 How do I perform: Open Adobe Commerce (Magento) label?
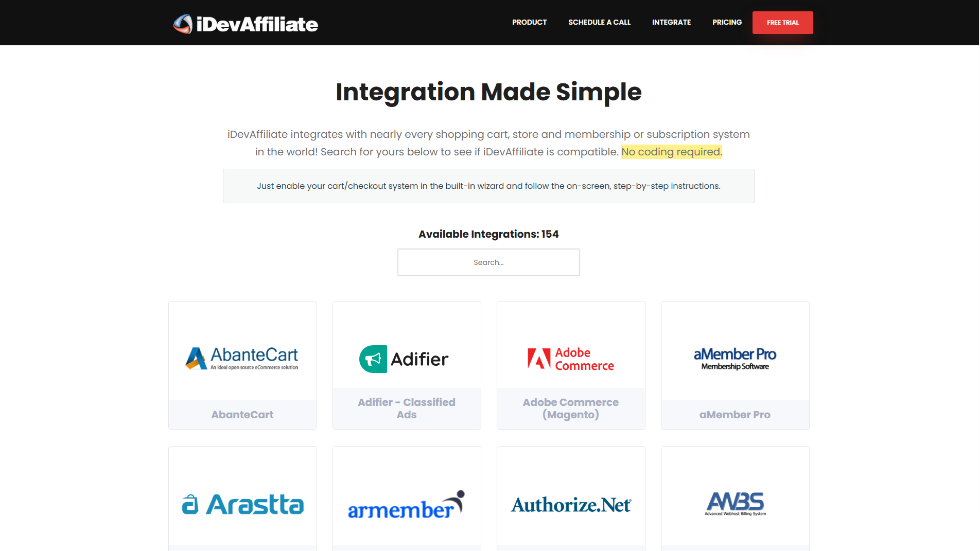[x=571, y=408]
